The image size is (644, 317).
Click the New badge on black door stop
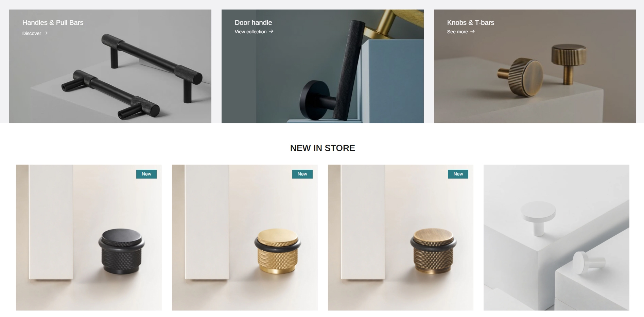coord(146,174)
